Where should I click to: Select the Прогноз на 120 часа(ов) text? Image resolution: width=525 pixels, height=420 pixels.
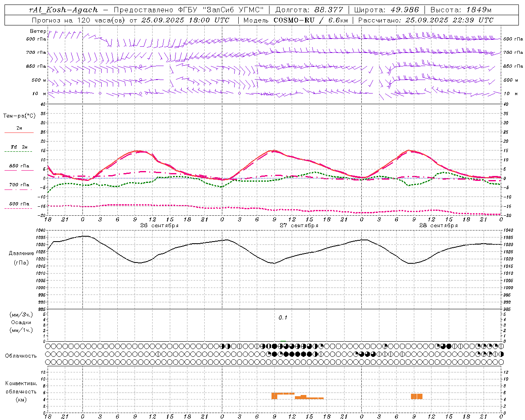tap(79, 20)
